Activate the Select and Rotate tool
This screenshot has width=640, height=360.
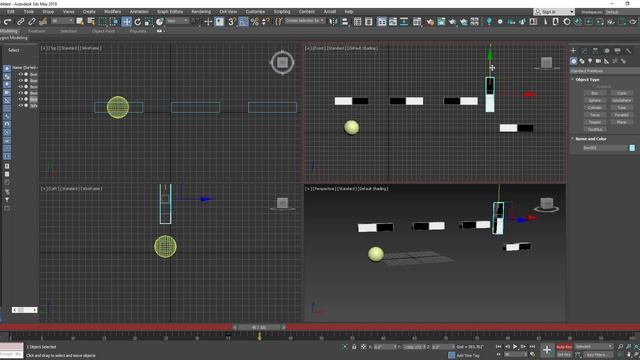138,22
